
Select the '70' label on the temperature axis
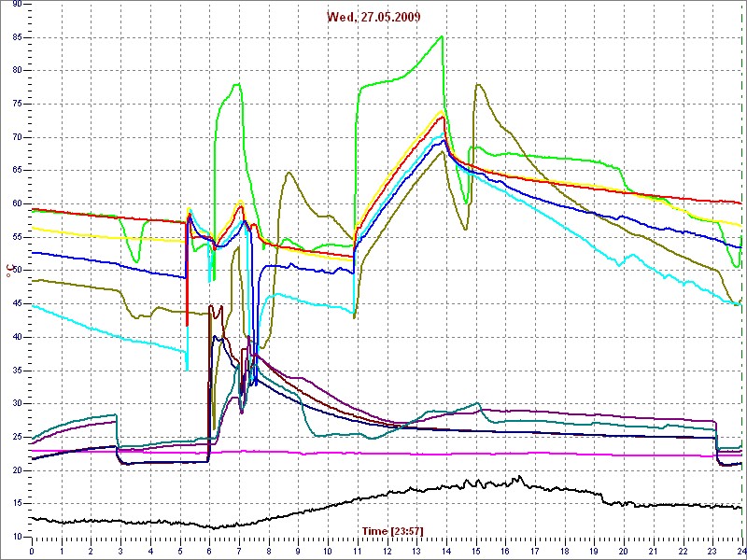[x=17, y=137]
